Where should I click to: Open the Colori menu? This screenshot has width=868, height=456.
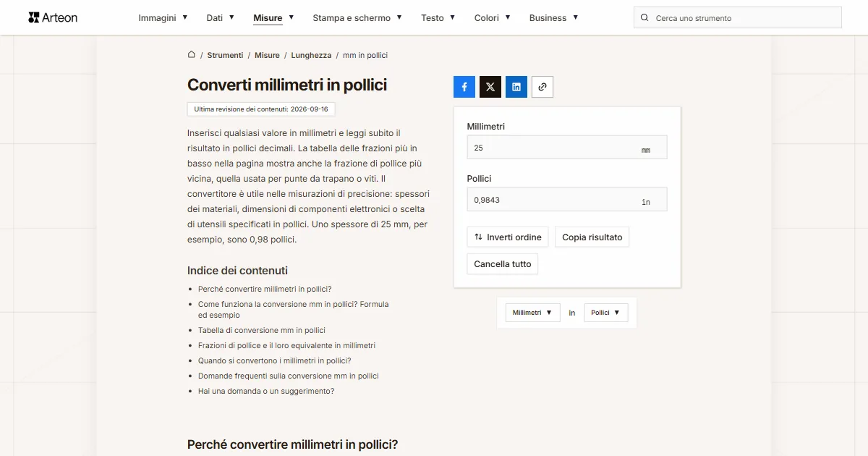click(493, 18)
